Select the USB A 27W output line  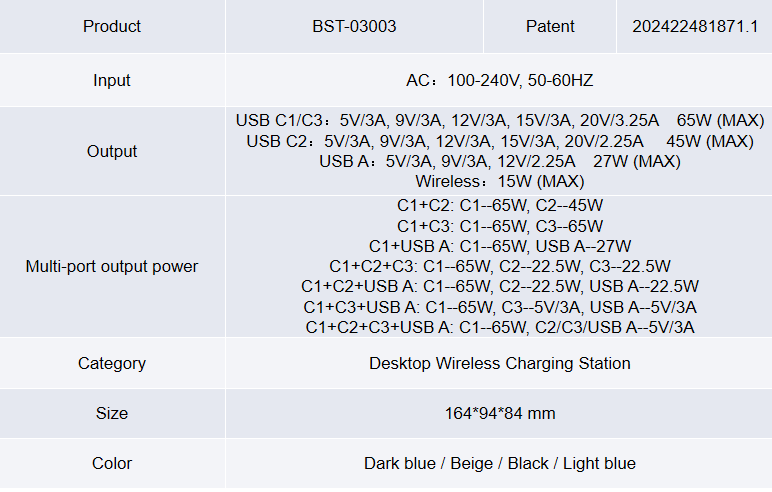[x=499, y=161]
